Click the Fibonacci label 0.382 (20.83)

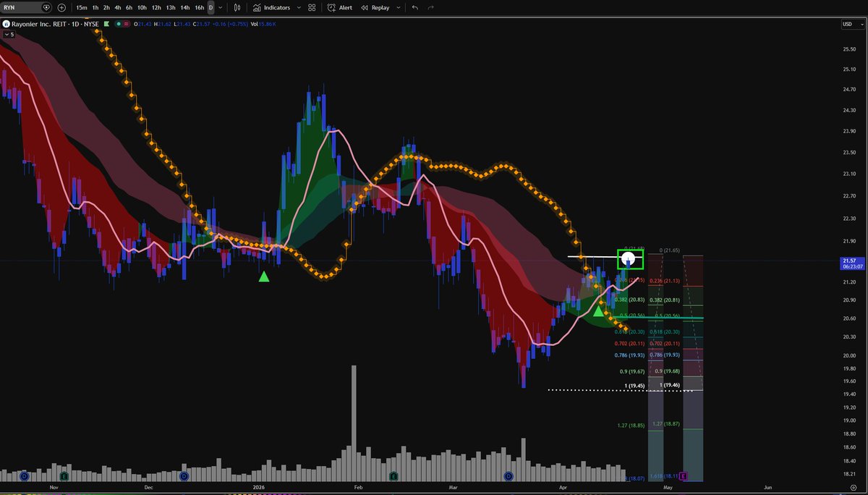click(x=630, y=300)
